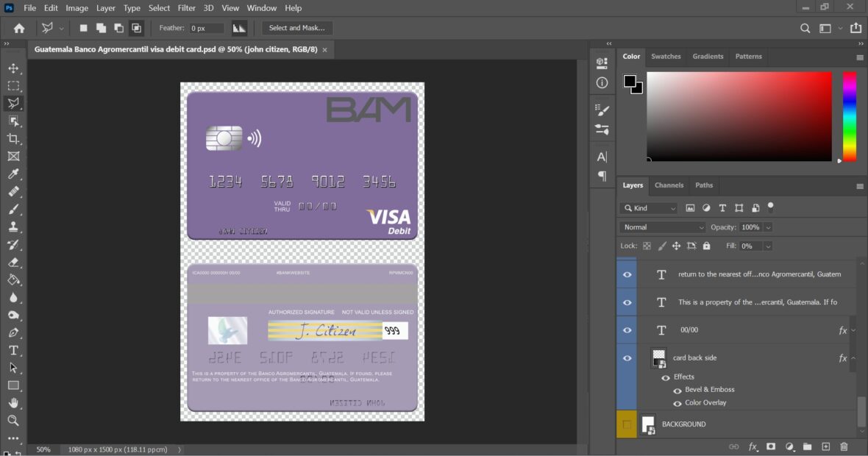Click the Select and Mask button
The height and width of the screenshot is (456, 868).
click(x=296, y=28)
